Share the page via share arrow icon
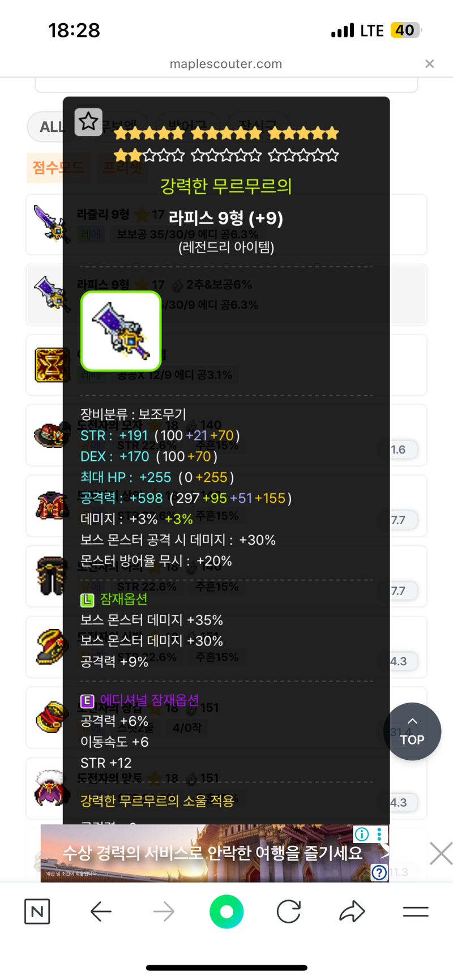Viewport: 453px width, 980px height. (x=352, y=911)
